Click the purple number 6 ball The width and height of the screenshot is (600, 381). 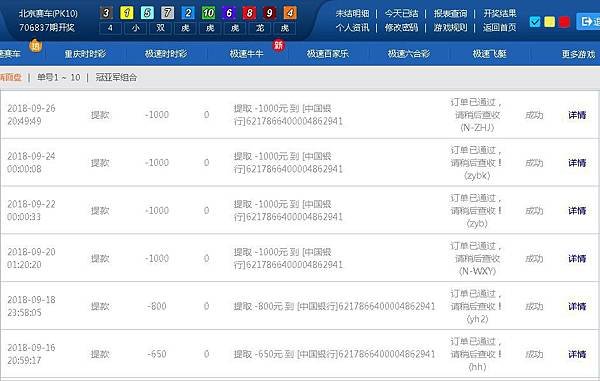point(229,13)
